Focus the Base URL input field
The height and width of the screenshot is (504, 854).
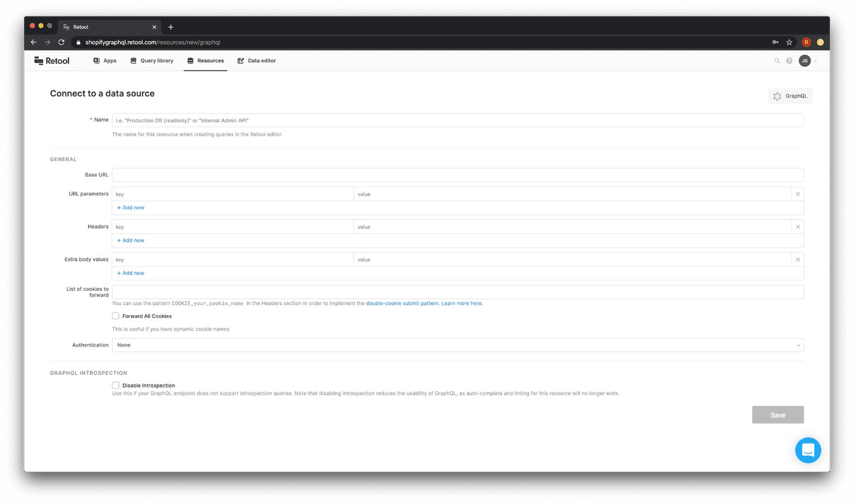(457, 175)
